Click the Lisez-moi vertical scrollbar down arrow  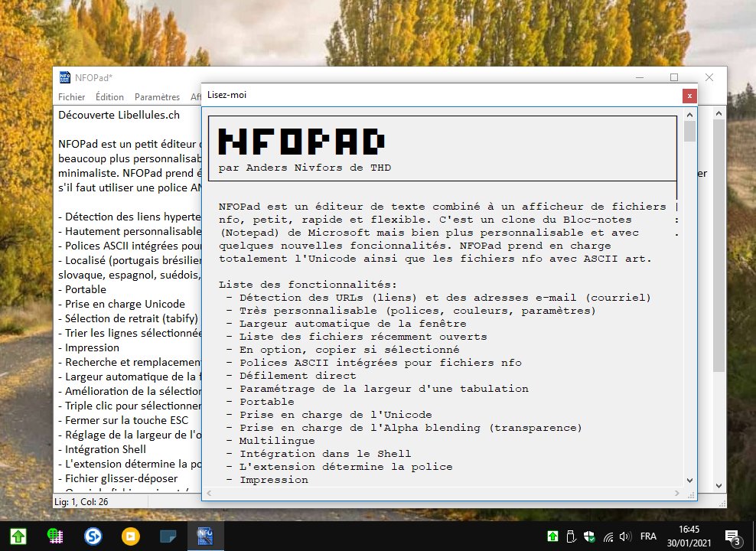click(x=689, y=480)
